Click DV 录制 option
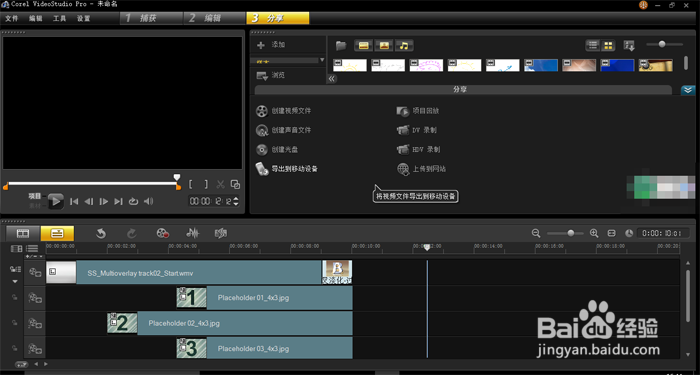The height and width of the screenshot is (375, 700). [x=417, y=130]
